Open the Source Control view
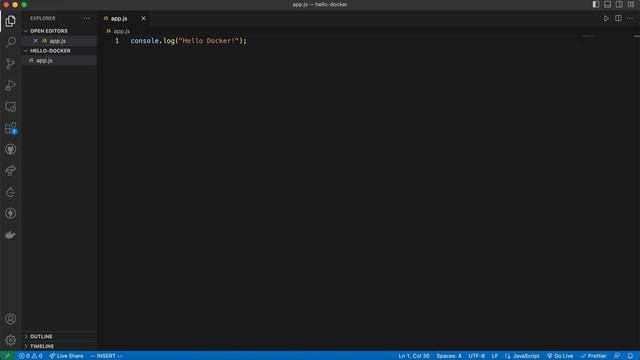This screenshot has width=640, height=360. (x=11, y=63)
